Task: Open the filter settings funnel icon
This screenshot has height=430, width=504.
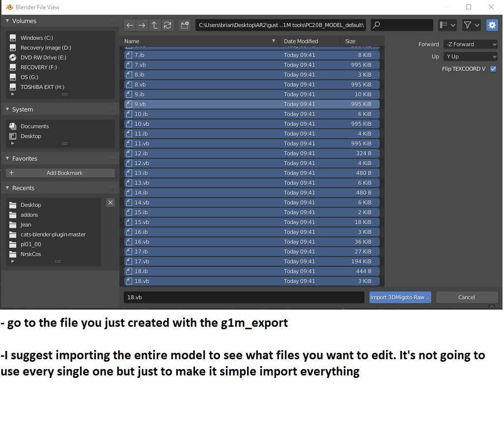Action: tap(471, 25)
